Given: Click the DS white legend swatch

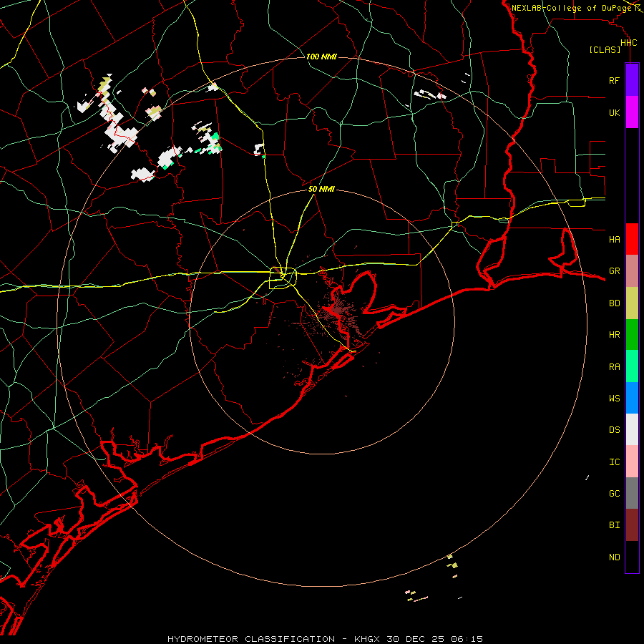Looking at the screenshot, I should point(632,429).
